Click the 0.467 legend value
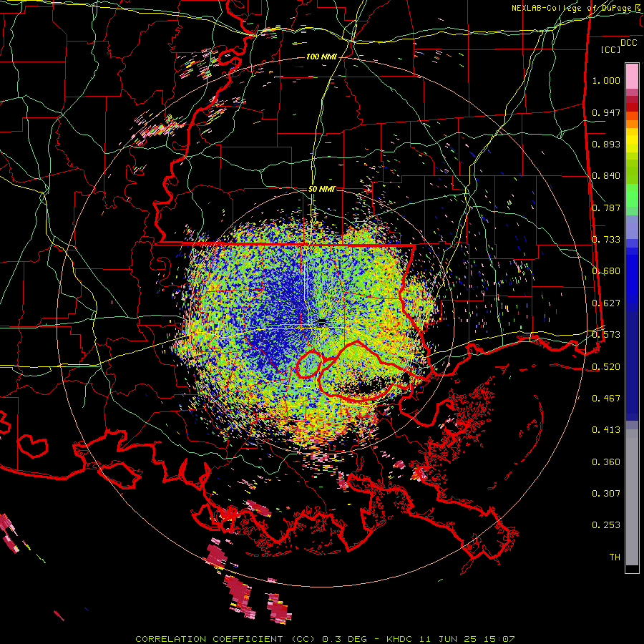This screenshot has width=644, height=644. (x=606, y=399)
